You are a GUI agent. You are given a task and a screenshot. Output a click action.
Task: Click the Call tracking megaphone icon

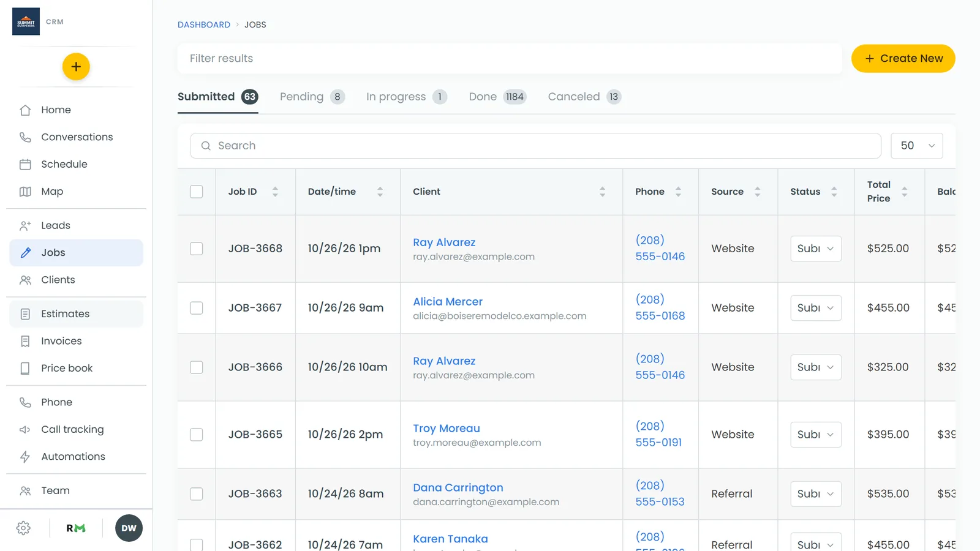coord(25,430)
